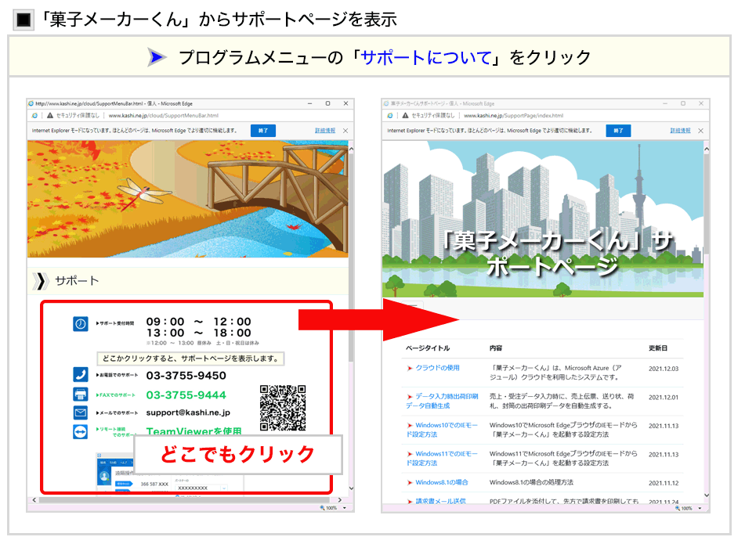Click the right arrow of the left window's horizontal scrollbar
This screenshot has width=756, height=544.
click(x=340, y=500)
